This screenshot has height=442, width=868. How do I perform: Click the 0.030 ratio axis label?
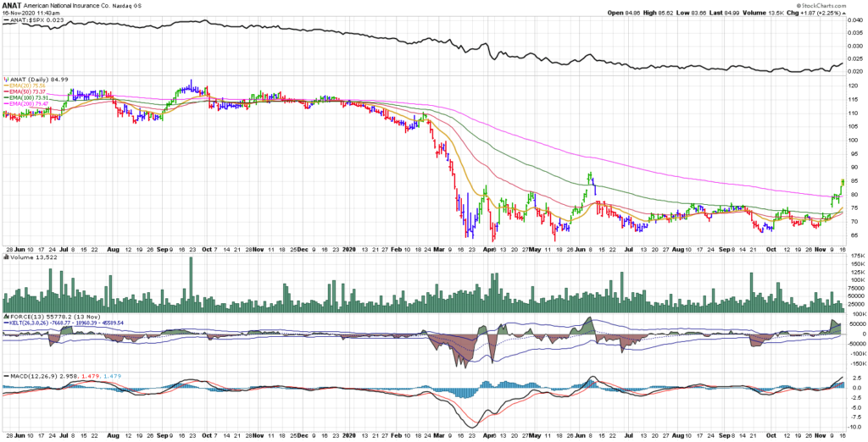coord(855,46)
